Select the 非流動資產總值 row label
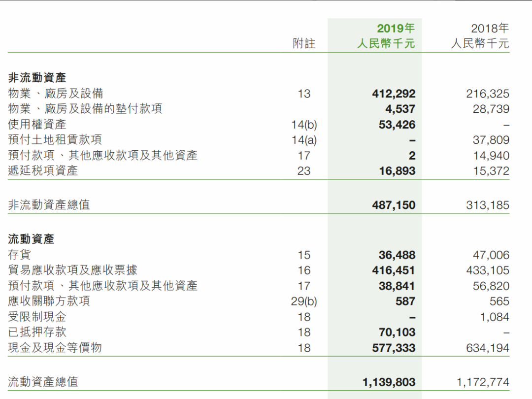 click(x=49, y=205)
